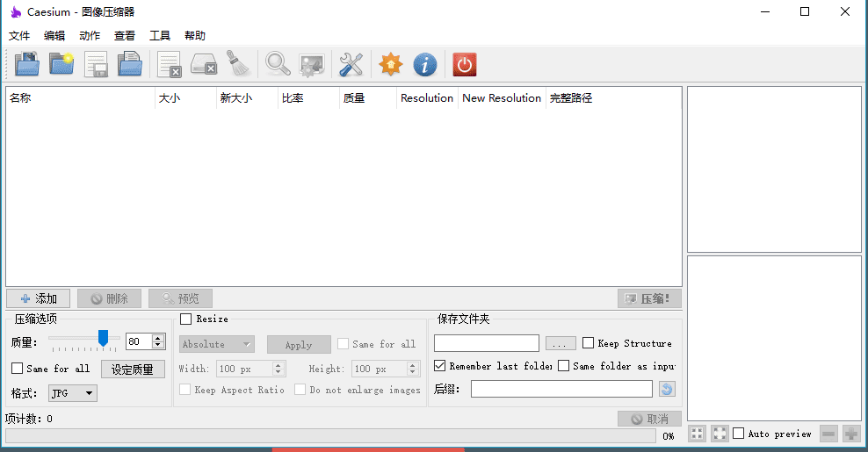The height and width of the screenshot is (452, 868).
Task: Click the Fit window preview icon
Action: [698, 434]
